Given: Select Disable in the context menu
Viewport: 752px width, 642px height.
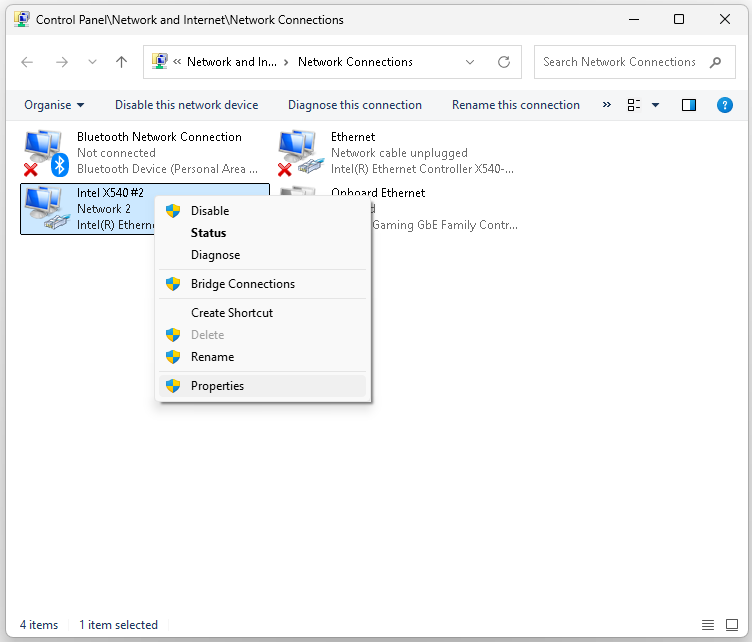Looking at the screenshot, I should [x=210, y=211].
